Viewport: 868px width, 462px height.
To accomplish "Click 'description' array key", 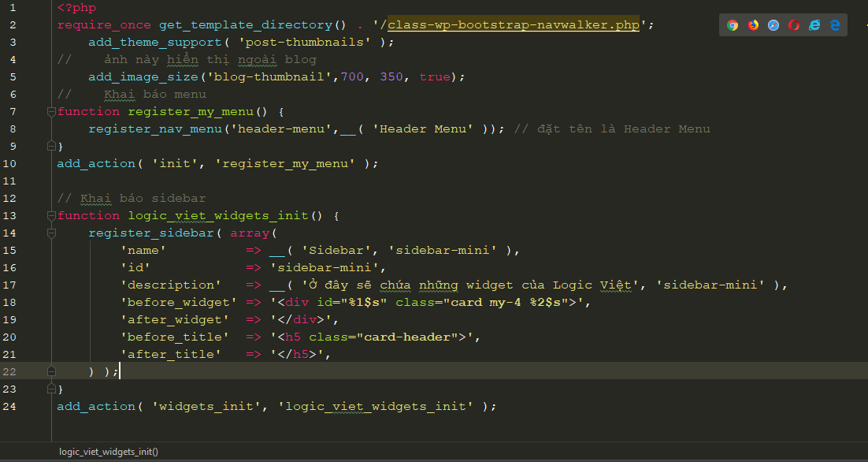I will pyautogui.click(x=171, y=285).
